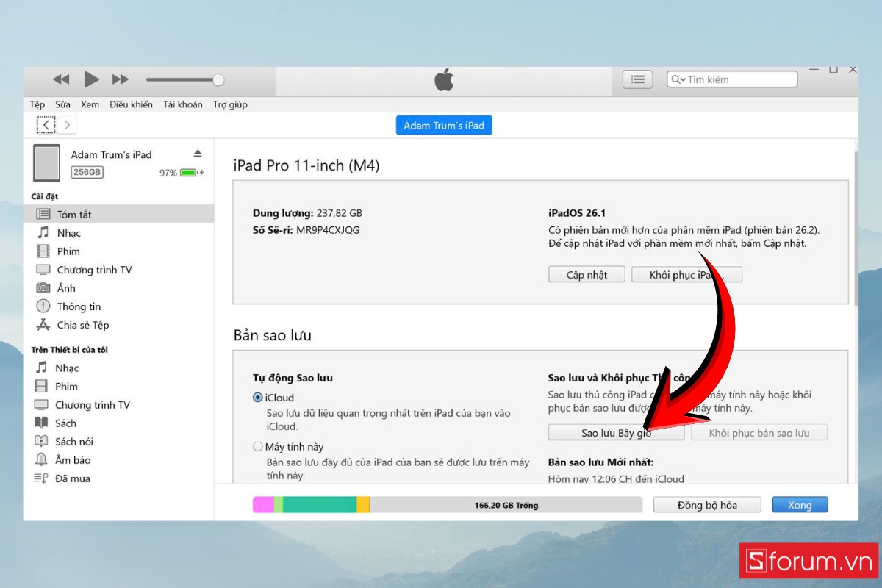This screenshot has height=588, width=882.
Task: Click the forward navigation chevron
Action: [66, 124]
